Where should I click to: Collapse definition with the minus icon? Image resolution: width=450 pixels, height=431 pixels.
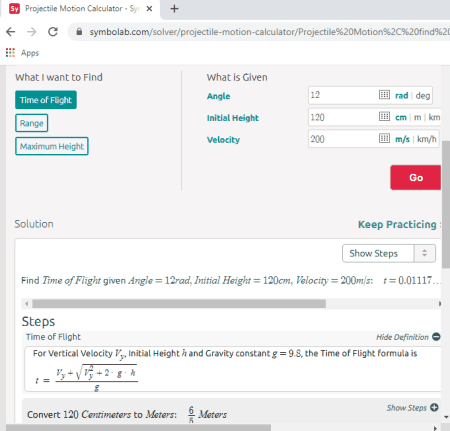(436, 337)
